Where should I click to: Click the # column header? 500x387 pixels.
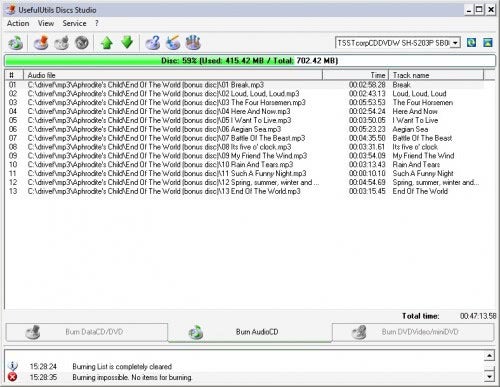point(14,75)
